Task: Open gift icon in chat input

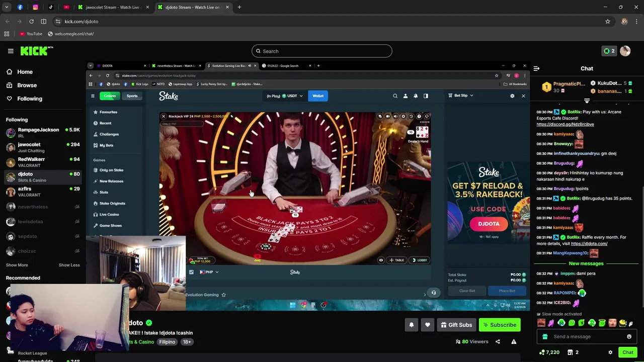Action: [x=545, y=336]
